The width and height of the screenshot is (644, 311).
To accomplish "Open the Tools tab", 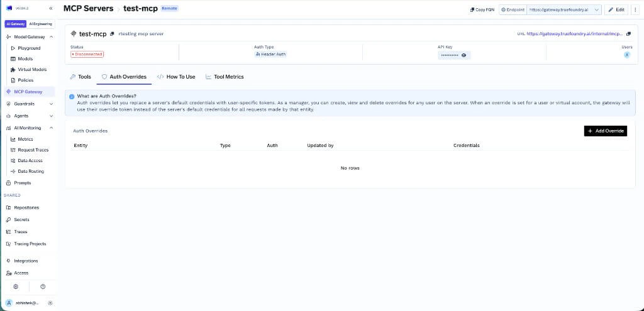I will coord(80,77).
